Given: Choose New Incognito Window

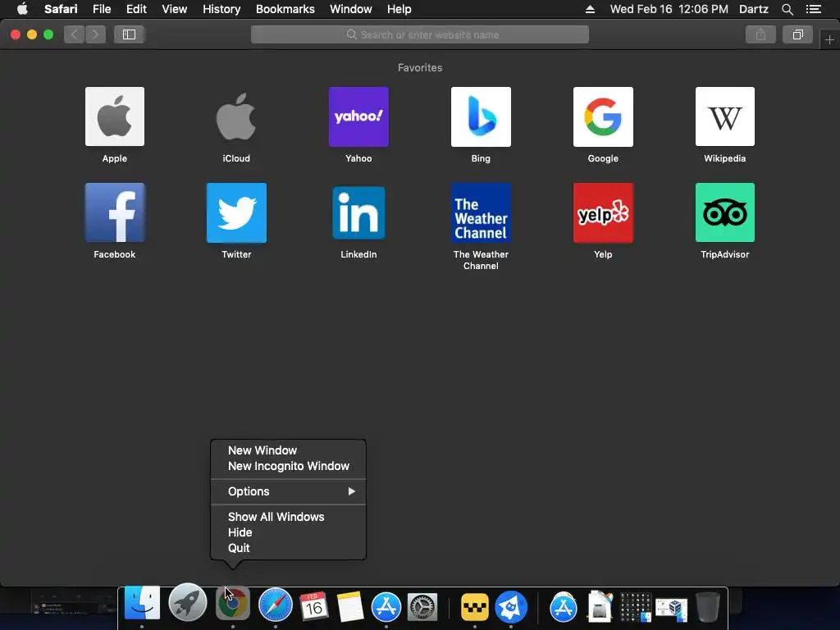Looking at the screenshot, I should click(288, 466).
